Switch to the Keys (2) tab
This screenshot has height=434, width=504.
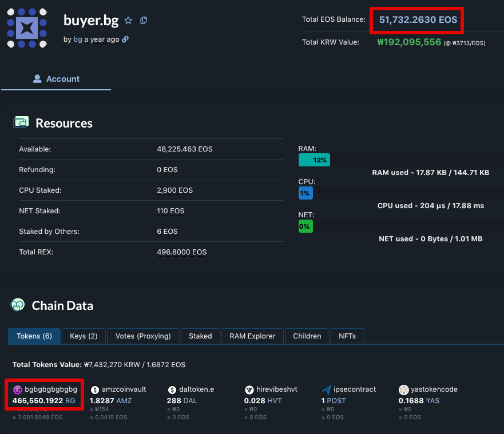coord(84,336)
